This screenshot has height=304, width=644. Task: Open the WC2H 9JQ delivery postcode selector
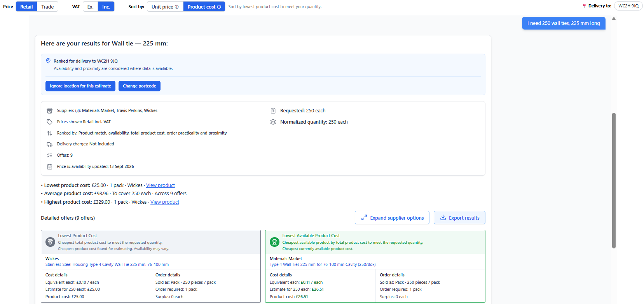click(628, 6)
